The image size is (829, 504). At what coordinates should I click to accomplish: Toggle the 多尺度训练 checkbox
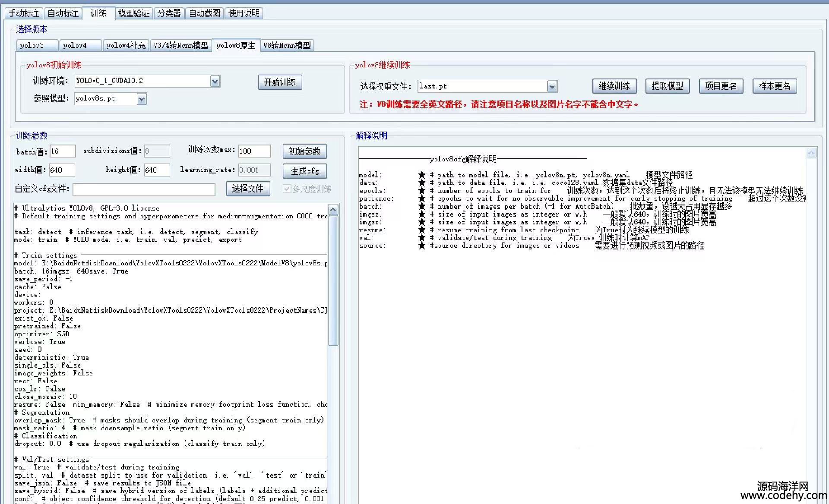click(287, 189)
